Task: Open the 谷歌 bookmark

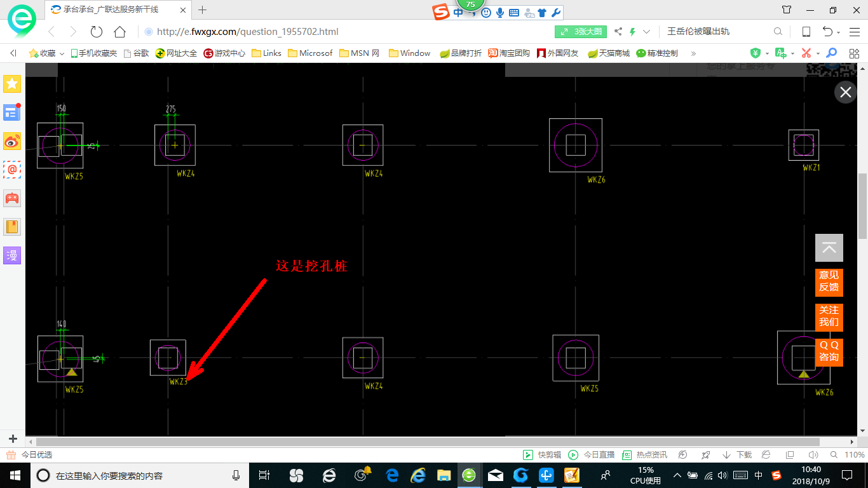Action: tap(136, 53)
